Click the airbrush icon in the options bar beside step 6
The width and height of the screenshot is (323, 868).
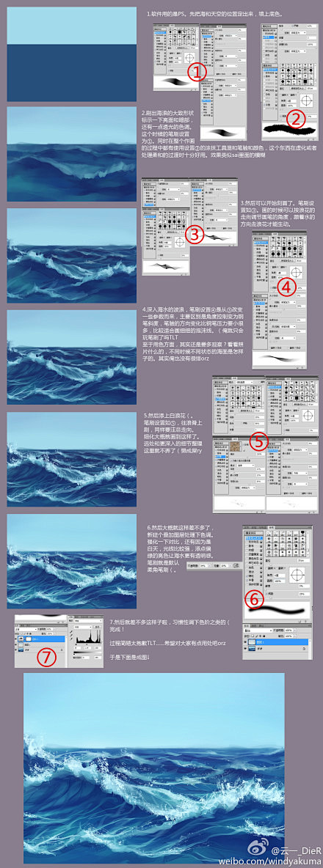(x=236, y=566)
